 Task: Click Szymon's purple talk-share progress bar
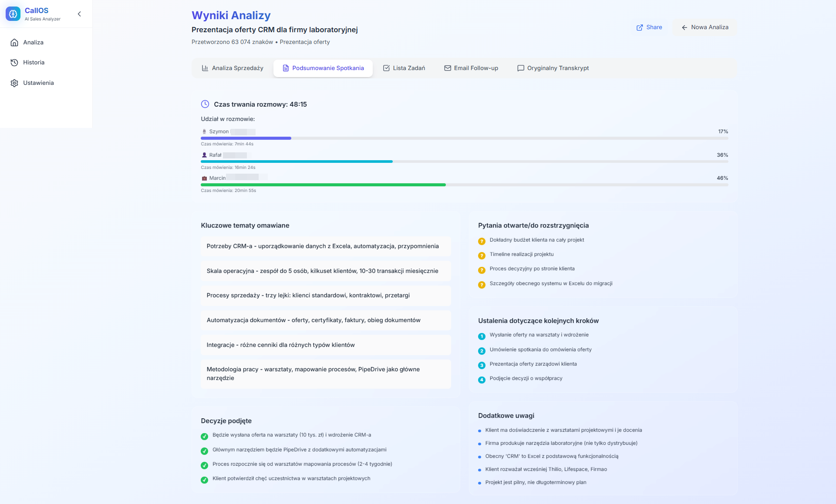coord(246,138)
